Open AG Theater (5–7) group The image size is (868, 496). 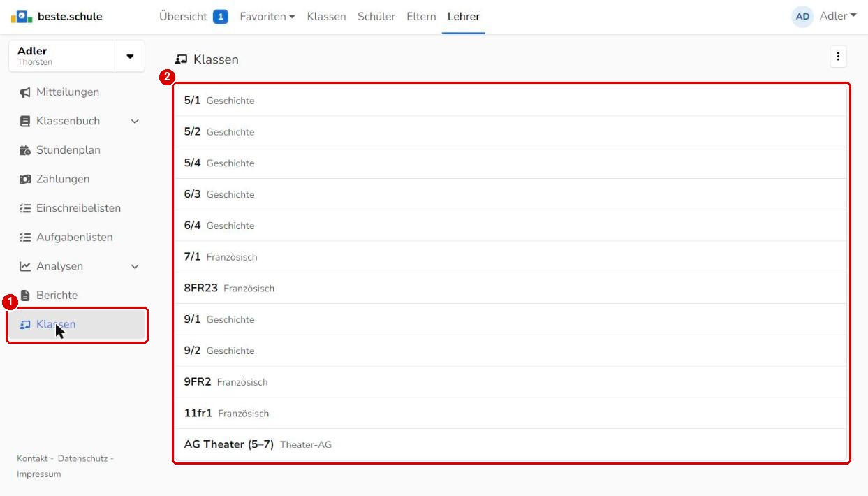(x=510, y=444)
